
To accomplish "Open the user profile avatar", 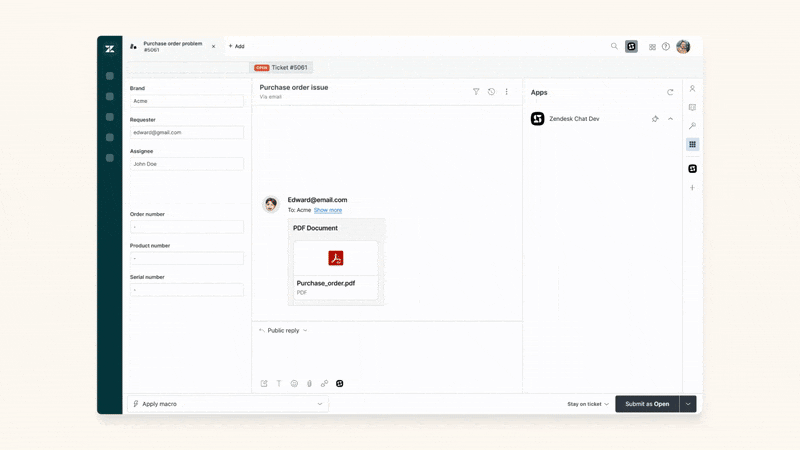I will pos(683,46).
